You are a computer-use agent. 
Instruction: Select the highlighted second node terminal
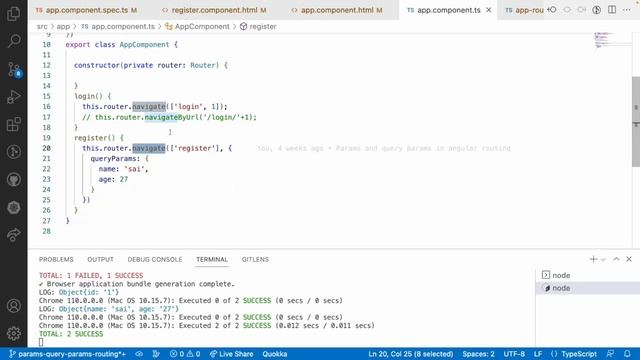(x=588, y=288)
